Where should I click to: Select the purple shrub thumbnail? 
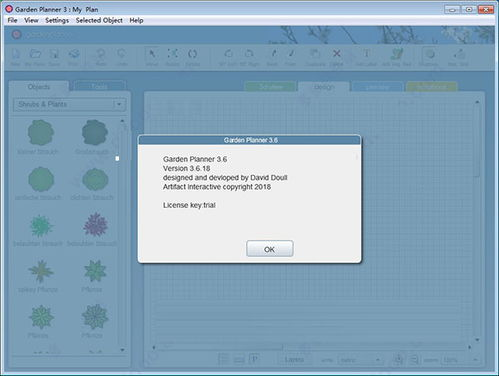pos(95,224)
